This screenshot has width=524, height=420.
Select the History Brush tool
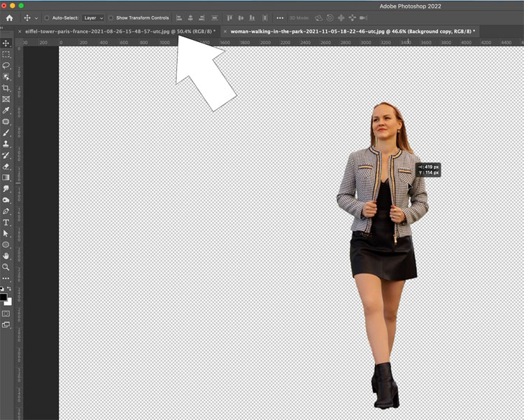[6, 155]
